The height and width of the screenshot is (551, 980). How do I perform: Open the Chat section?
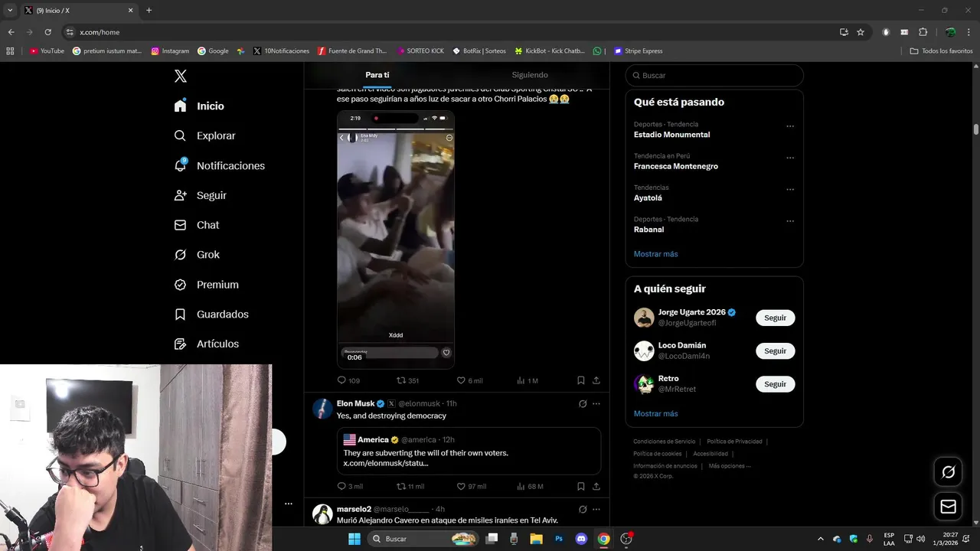click(197, 225)
